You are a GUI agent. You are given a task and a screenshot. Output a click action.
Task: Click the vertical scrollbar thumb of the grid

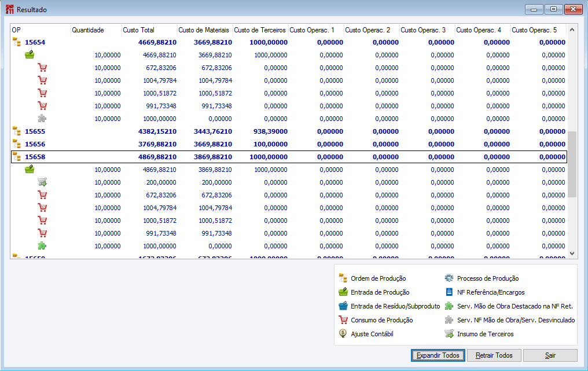(x=572, y=164)
